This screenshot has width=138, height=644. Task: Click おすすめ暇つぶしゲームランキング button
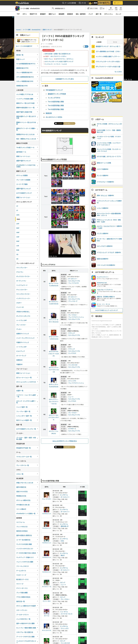(x=107, y=310)
